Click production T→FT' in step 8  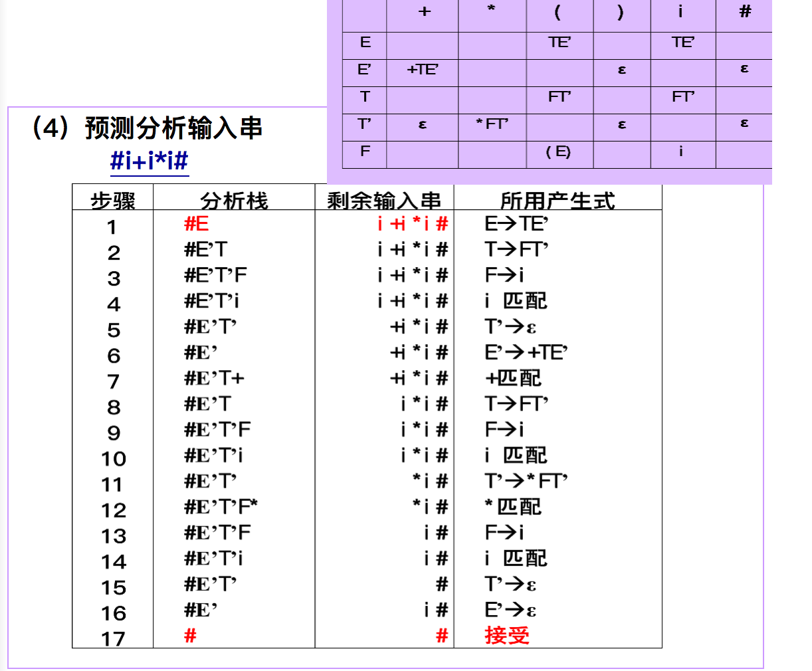pos(516,404)
